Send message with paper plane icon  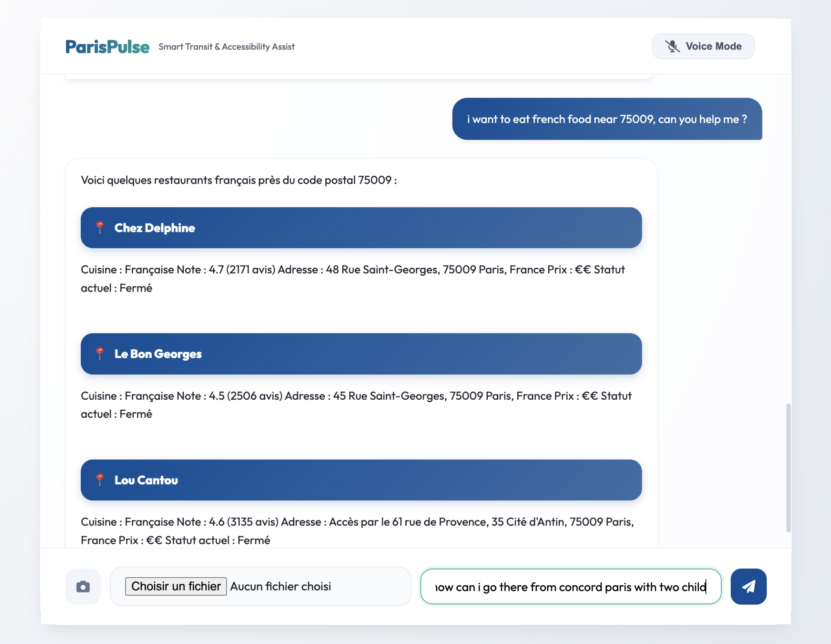coord(748,586)
